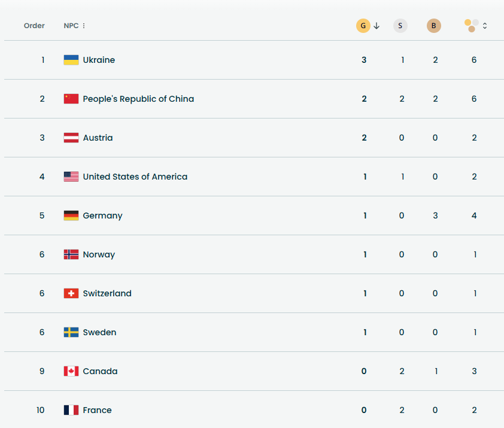Click the France country name

97,410
